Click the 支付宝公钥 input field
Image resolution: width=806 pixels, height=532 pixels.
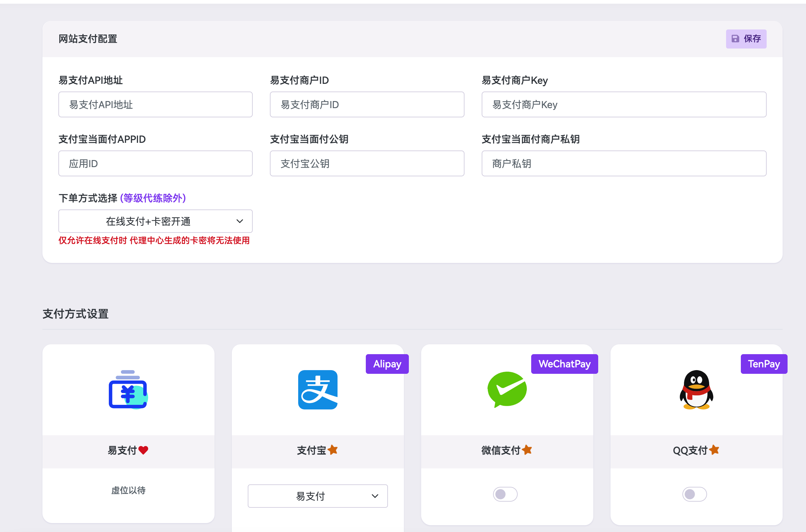367,163
